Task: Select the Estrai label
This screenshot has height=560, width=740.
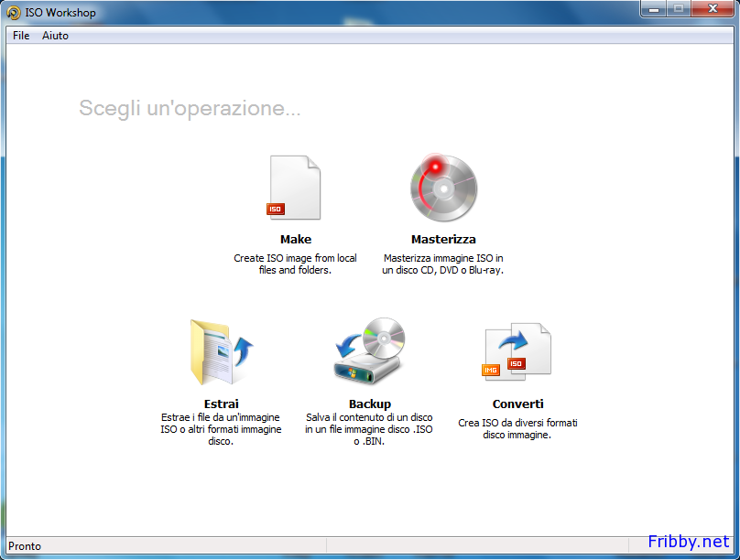Action: coord(221,404)
